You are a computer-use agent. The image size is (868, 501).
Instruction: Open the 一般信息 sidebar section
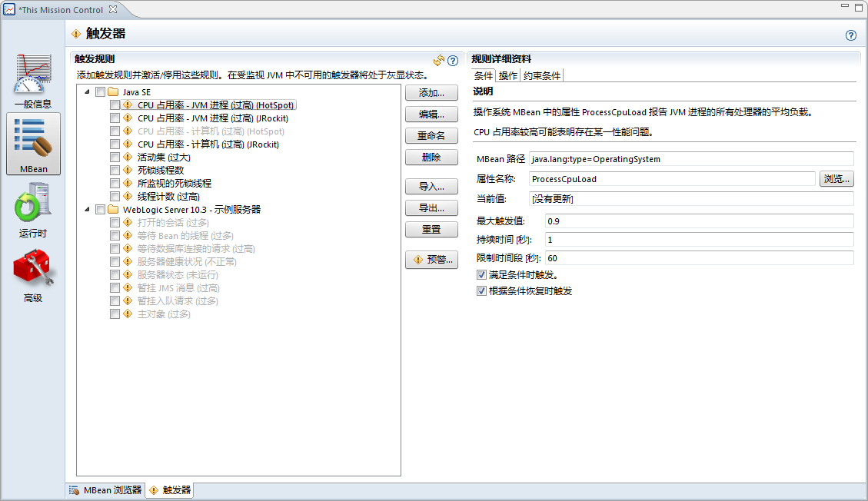(33, 81)
